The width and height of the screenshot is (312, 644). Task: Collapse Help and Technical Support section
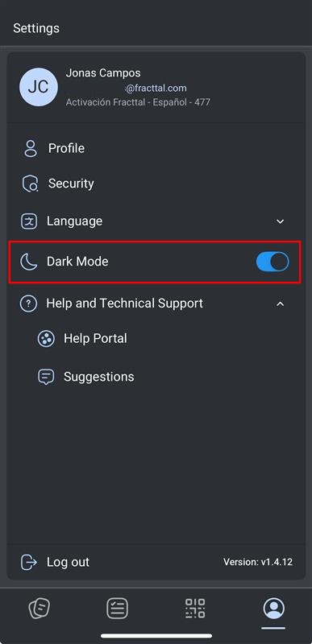pos(281,303)
